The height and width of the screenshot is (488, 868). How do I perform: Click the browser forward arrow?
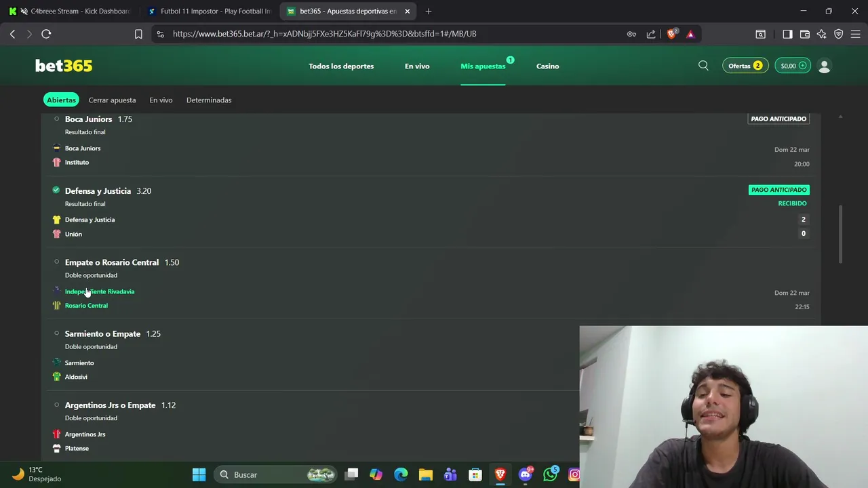click(x=29, y=34)
